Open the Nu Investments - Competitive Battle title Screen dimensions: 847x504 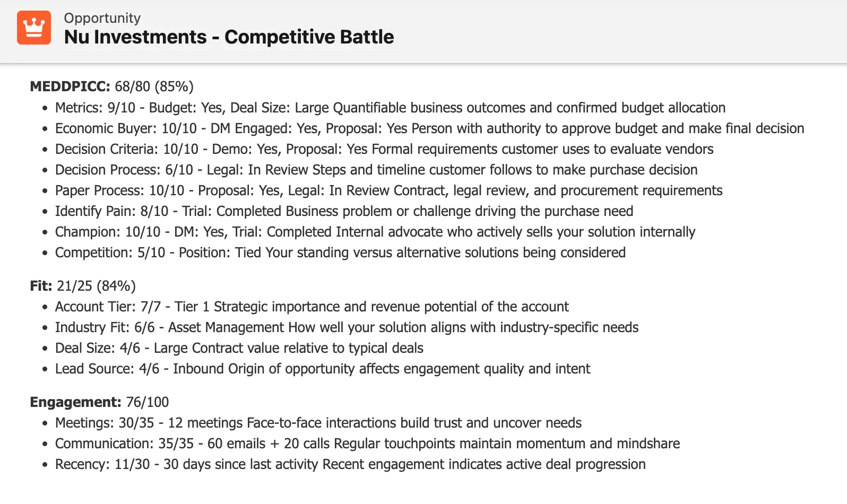(228, 37)
